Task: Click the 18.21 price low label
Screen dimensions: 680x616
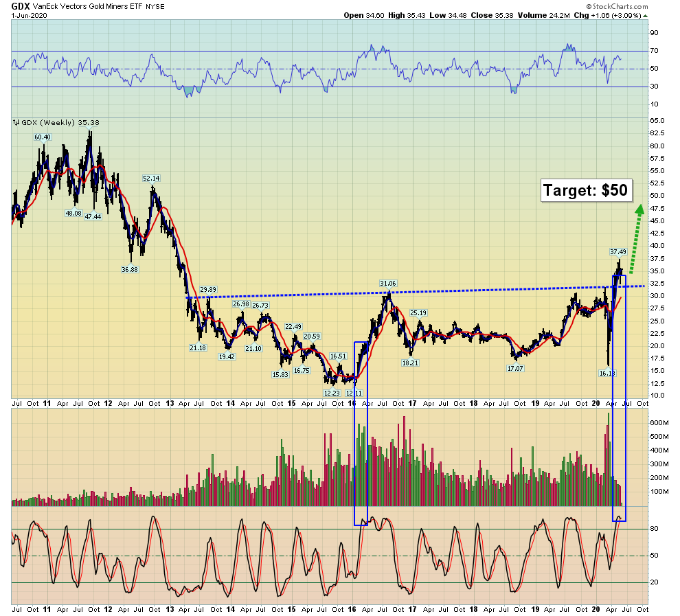Action: tap(410, 363)
